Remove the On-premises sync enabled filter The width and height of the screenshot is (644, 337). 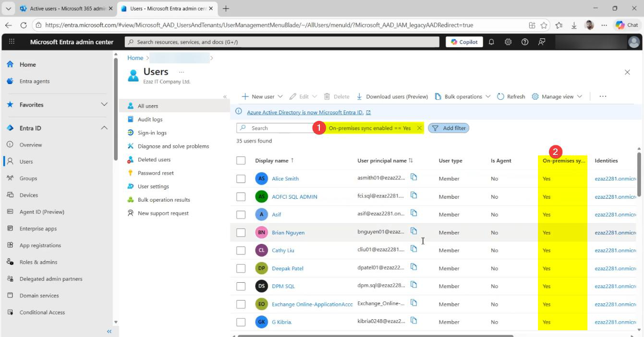[419, 128]
